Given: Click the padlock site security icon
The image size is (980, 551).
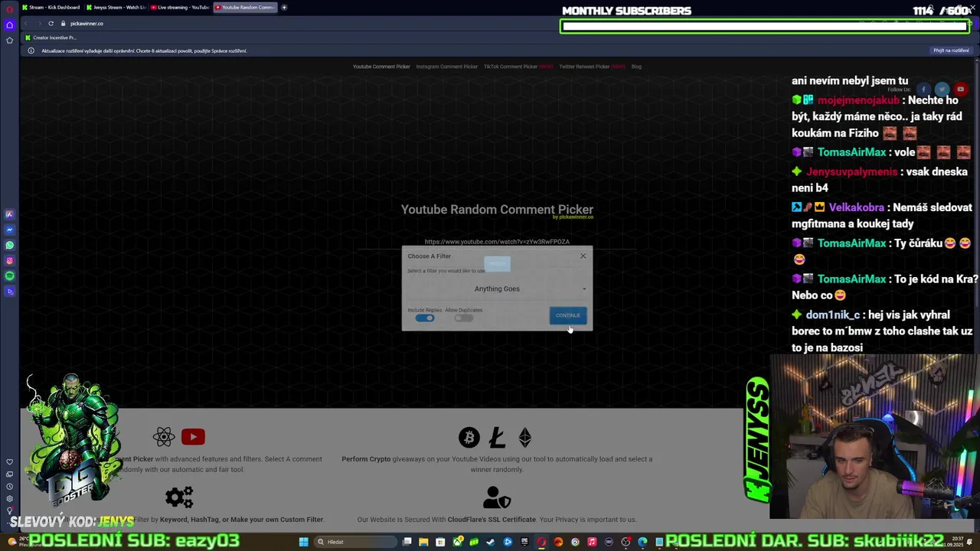Looking at the screenshot, I should point(64,23).
